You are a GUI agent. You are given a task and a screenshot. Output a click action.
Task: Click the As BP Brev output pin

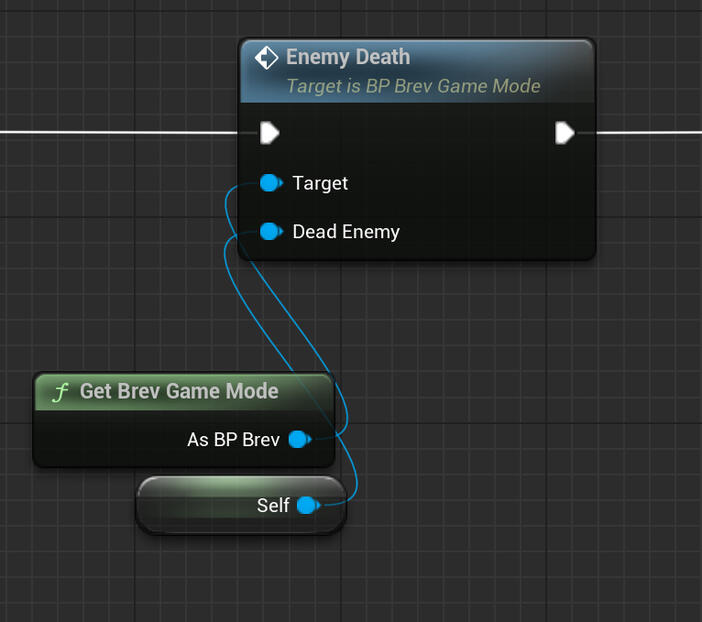(x=298, y=439)
